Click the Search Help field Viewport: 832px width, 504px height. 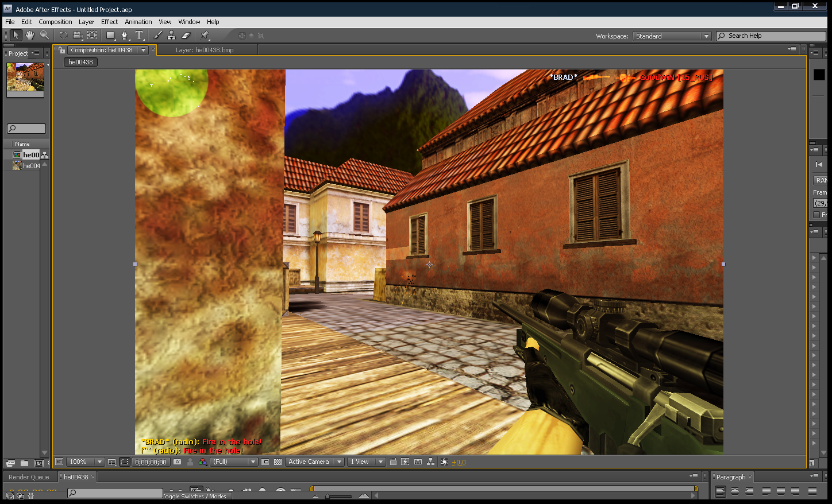[771, 36]
